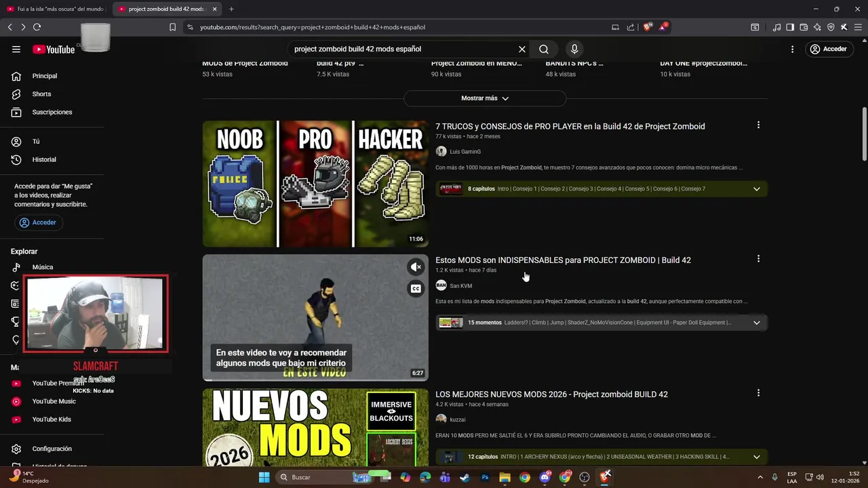Start voice search with the microphone

coord(574,49)
